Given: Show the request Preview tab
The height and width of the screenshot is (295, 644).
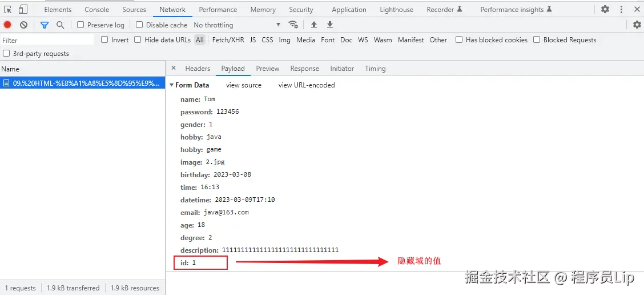Looking at the screenshot, I should [x=267, y=68].
